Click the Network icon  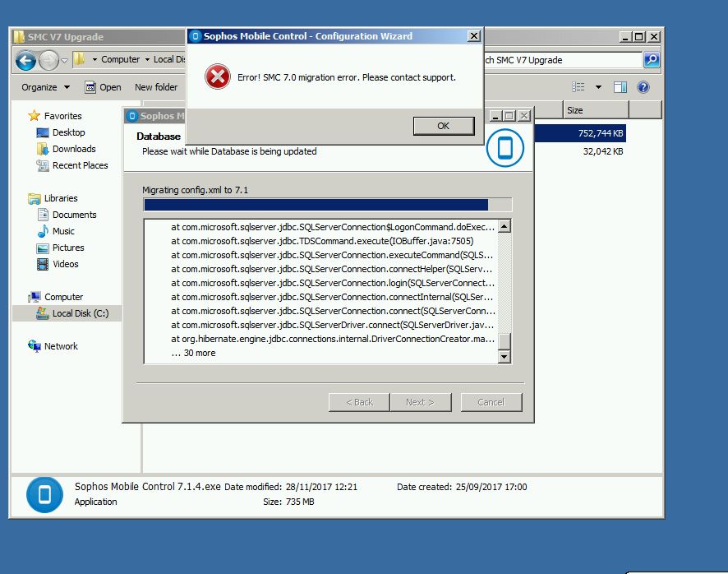tap(35, 345)
